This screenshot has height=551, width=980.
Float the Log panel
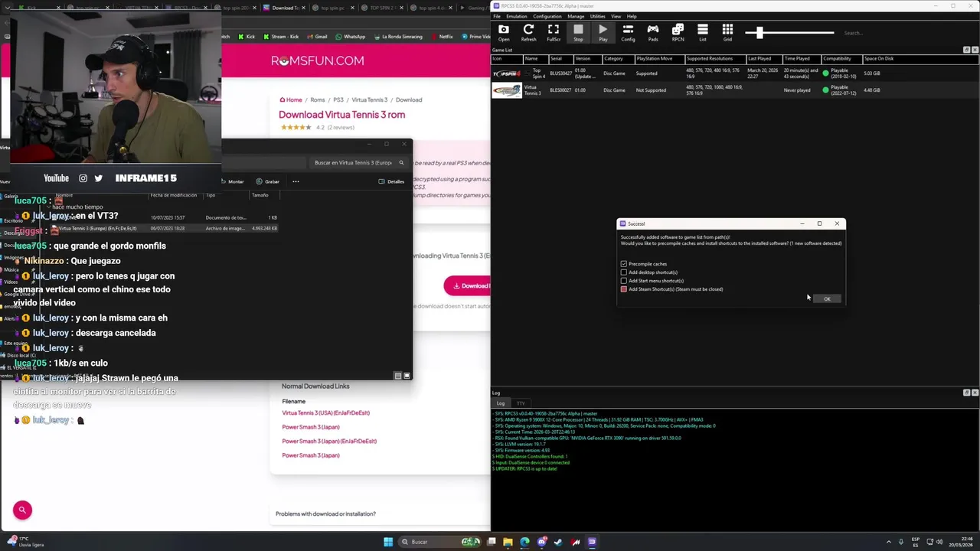pyautogui.click(x=966, y=393)
